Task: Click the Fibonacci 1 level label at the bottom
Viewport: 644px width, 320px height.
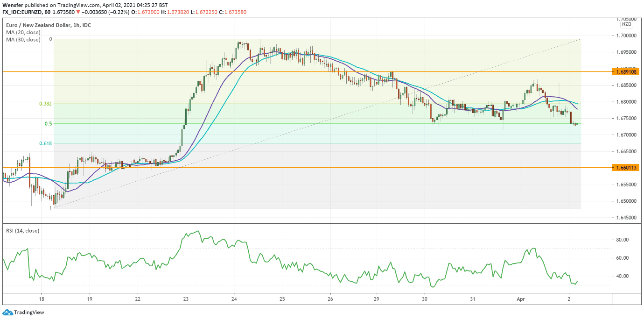Action: [x=50, y=208]
